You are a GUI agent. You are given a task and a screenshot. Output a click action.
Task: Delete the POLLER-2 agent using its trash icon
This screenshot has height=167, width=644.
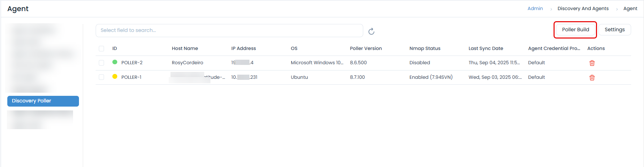[x=592, y=63]
